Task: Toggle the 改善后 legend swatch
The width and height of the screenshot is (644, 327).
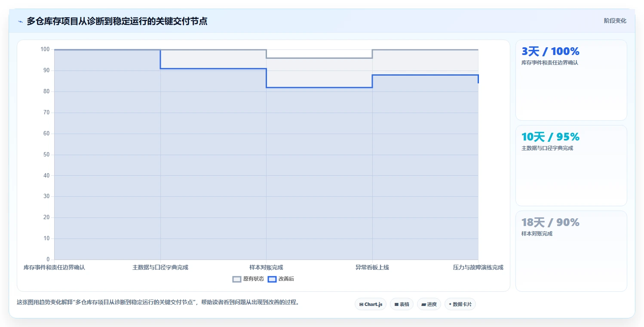Action: (x=272, y=279)
